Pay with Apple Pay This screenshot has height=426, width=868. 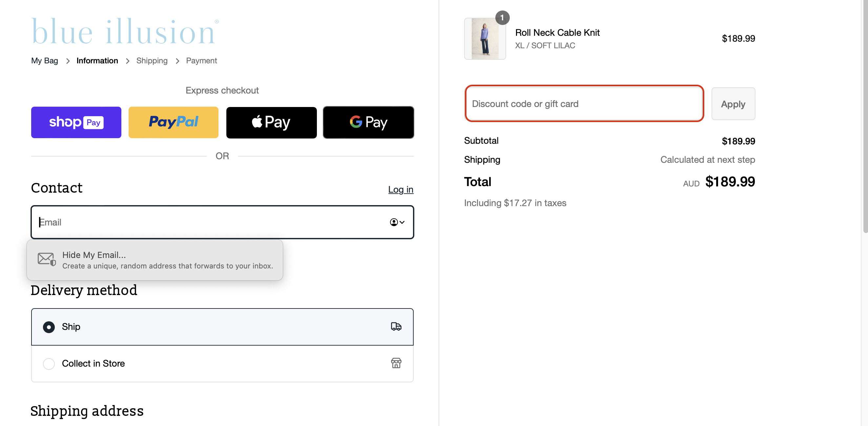click(271, 122)
